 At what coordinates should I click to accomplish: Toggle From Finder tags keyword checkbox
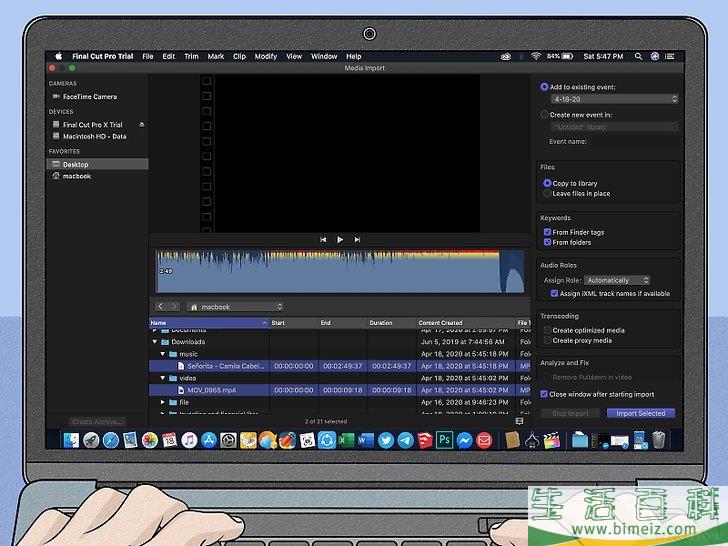click(x=547, y=232)
